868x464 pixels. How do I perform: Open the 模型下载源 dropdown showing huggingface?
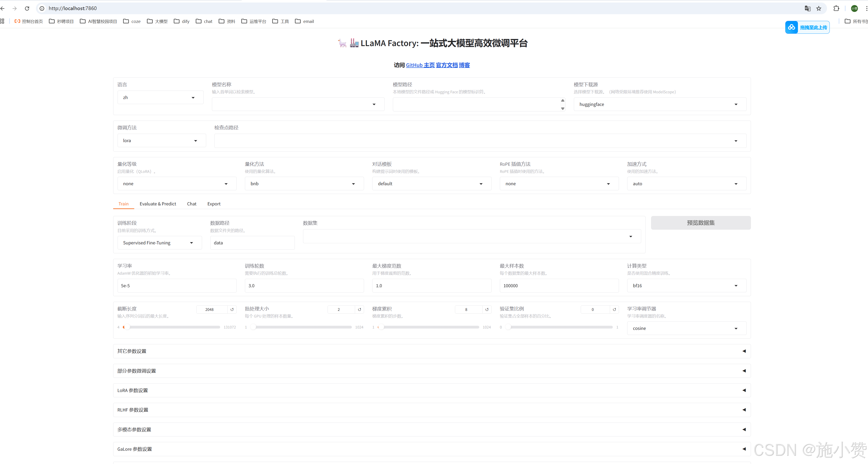(x=660, y=104)
